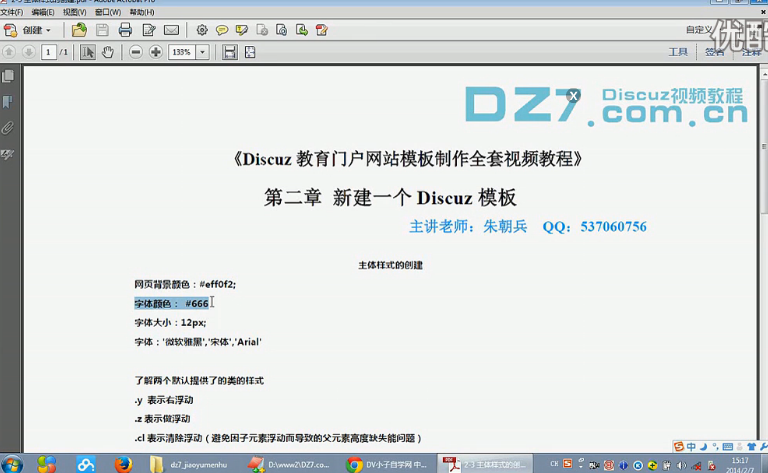
Task: Click the line 字体: '微软雅黑','宋体','Arial'
Action: [198, 342]
